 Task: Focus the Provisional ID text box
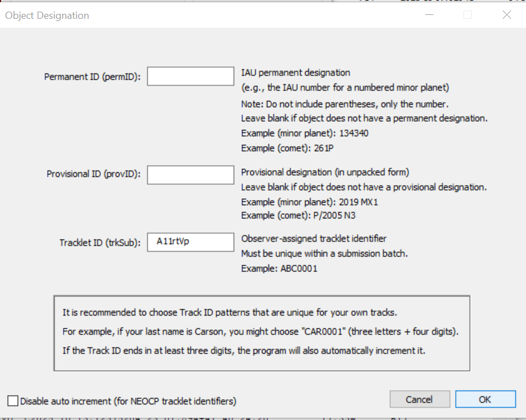(190, 174)
